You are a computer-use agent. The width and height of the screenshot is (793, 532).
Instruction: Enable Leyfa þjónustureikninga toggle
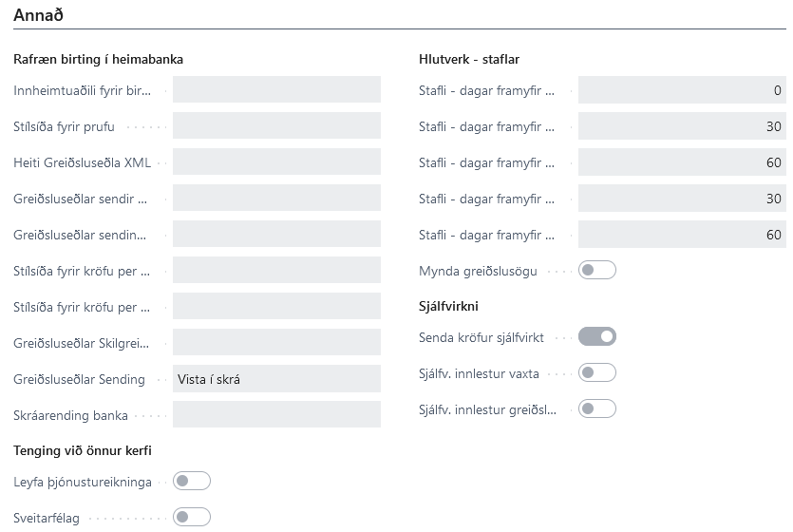point(193,481)
